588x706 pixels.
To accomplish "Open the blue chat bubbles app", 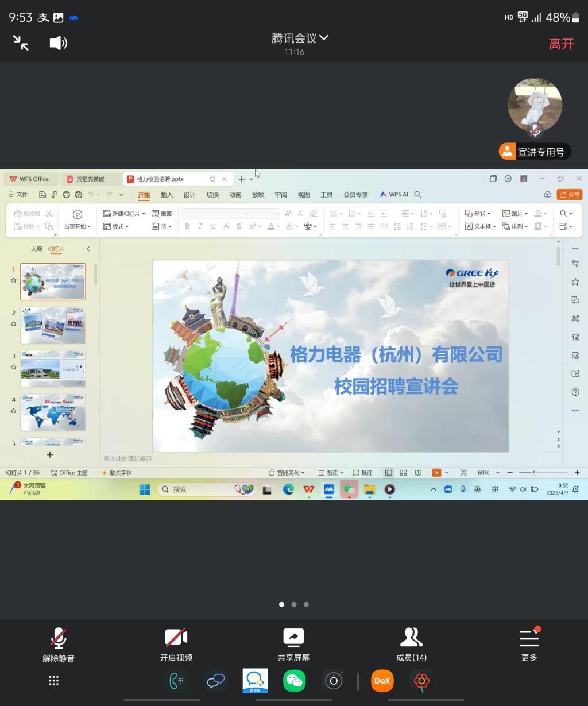I will pyautogui.click(x=215, y=681).
